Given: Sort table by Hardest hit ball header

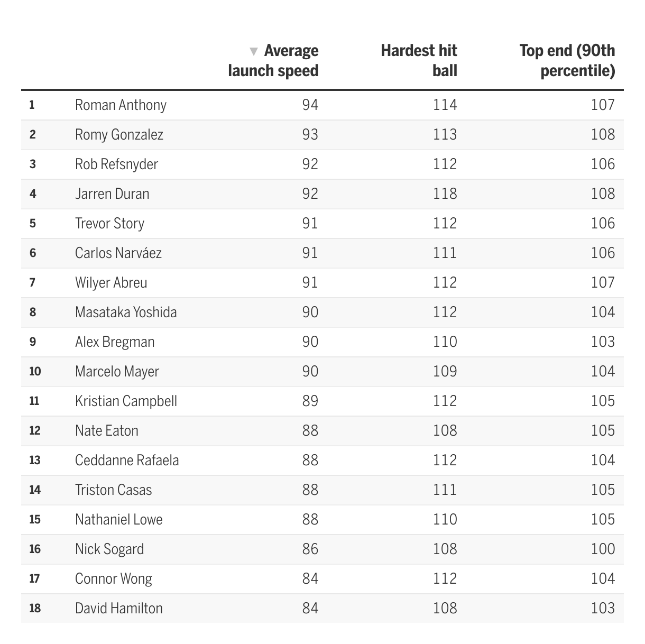Looking at the screenshot, I should 419,61.
